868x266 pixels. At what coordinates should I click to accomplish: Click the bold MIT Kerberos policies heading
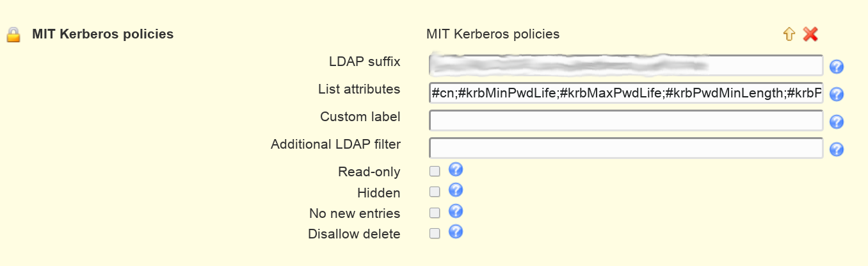(x=103, y=34)
